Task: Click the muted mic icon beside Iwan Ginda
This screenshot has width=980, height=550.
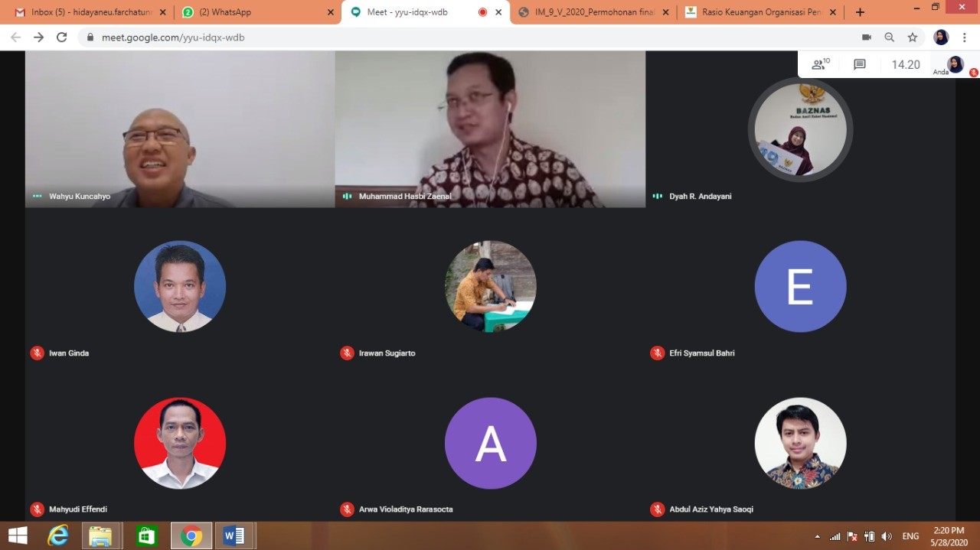Action: point(37,353)
